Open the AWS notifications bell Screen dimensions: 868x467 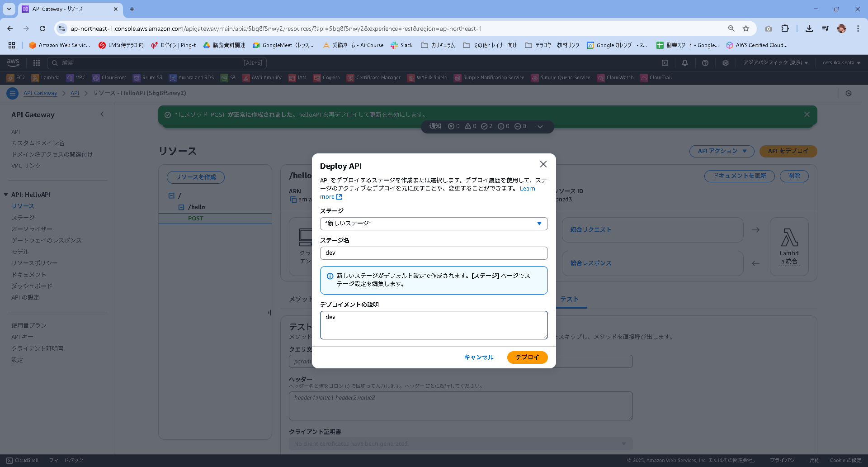(x=685, y=63)
